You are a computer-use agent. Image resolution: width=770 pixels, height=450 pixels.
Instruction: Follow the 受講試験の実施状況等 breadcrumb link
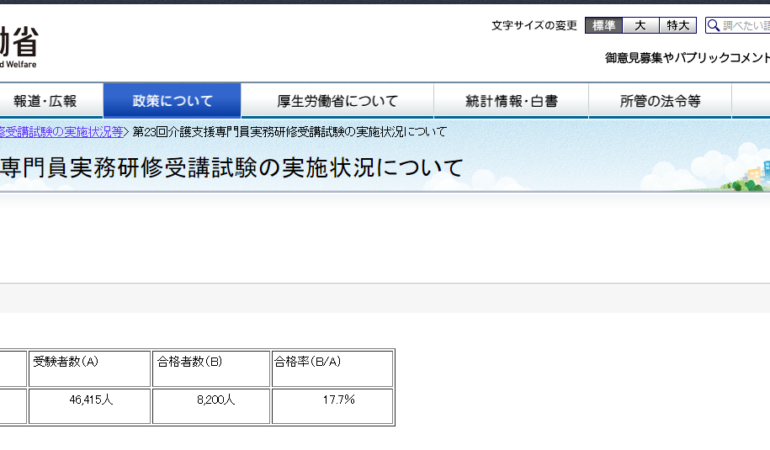[x=61, y=132]
